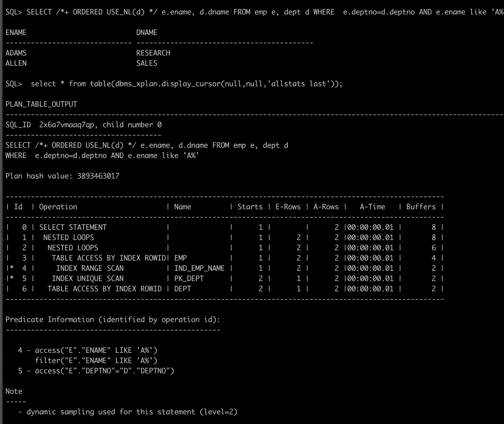Click the DEPT table name in plan
The image size is (504, 424).
(183, 289)
